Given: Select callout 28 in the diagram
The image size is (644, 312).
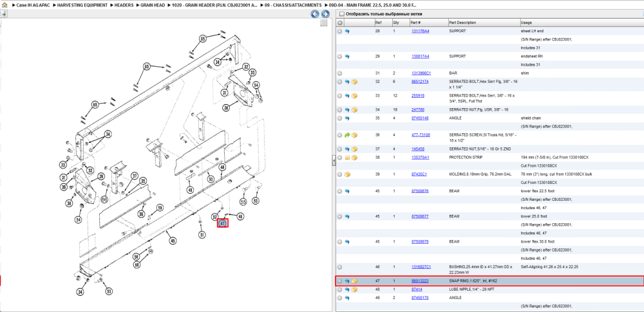Looking at the screenshot, I should click(x=225, y=108).
